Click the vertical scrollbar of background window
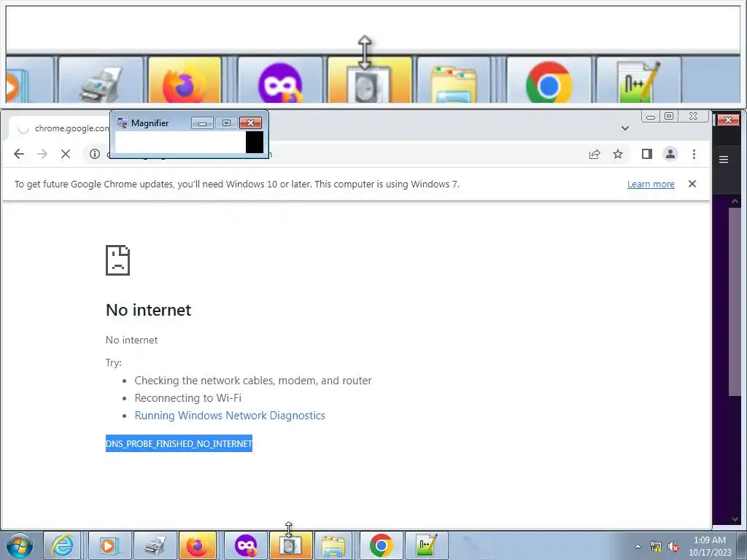This screenshot has width=747, height=560. 734,301
